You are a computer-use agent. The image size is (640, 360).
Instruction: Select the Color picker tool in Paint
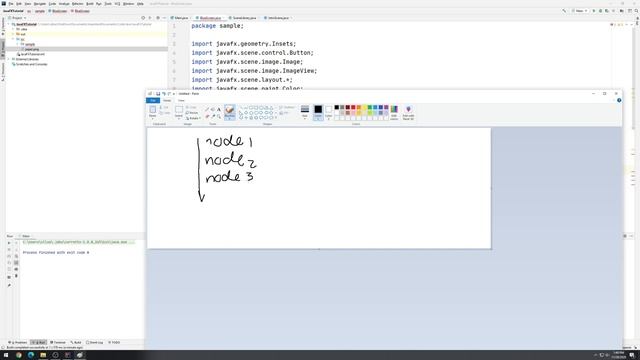pos(213,116)
